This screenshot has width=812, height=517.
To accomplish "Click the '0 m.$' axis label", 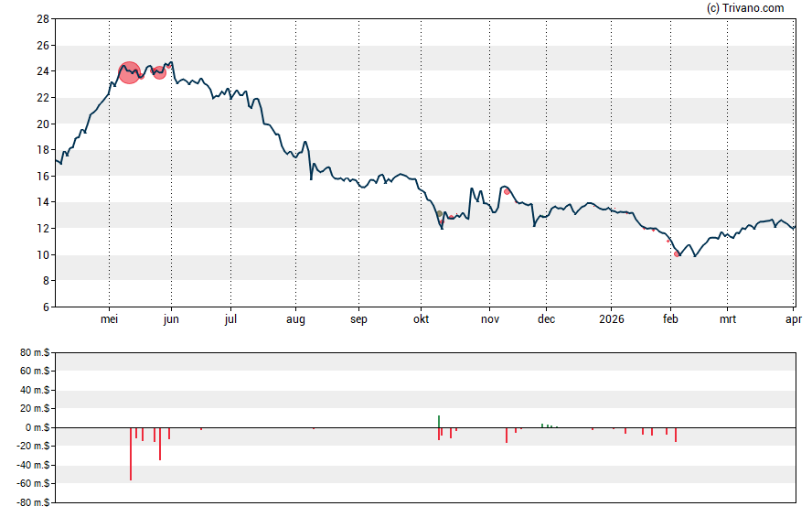I will [37, 427].
